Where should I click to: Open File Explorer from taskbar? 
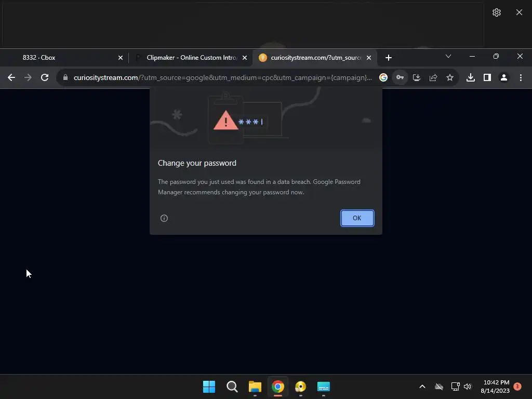[255, 387]
